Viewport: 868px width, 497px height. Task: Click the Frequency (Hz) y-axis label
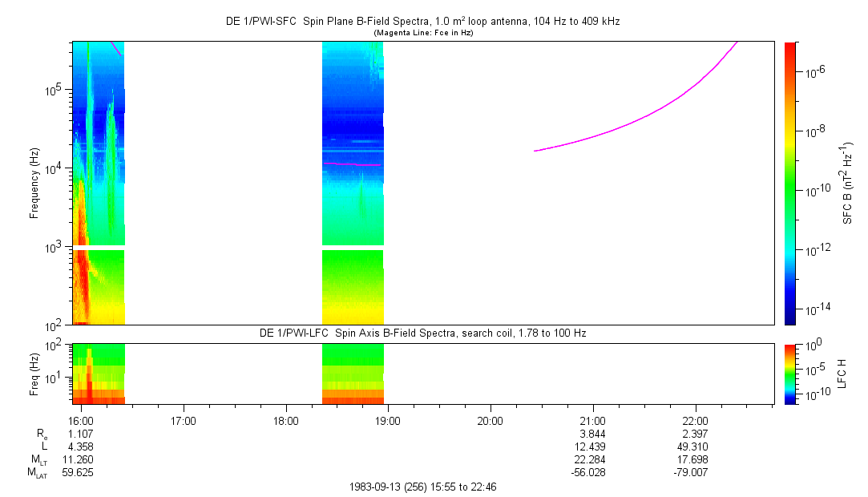coord(34,183)
